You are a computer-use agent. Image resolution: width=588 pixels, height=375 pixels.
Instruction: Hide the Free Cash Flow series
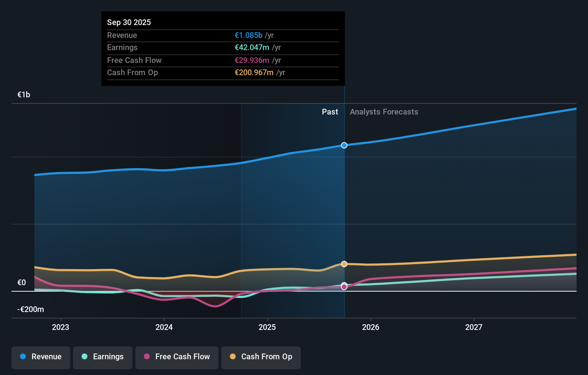coord(177,357)
